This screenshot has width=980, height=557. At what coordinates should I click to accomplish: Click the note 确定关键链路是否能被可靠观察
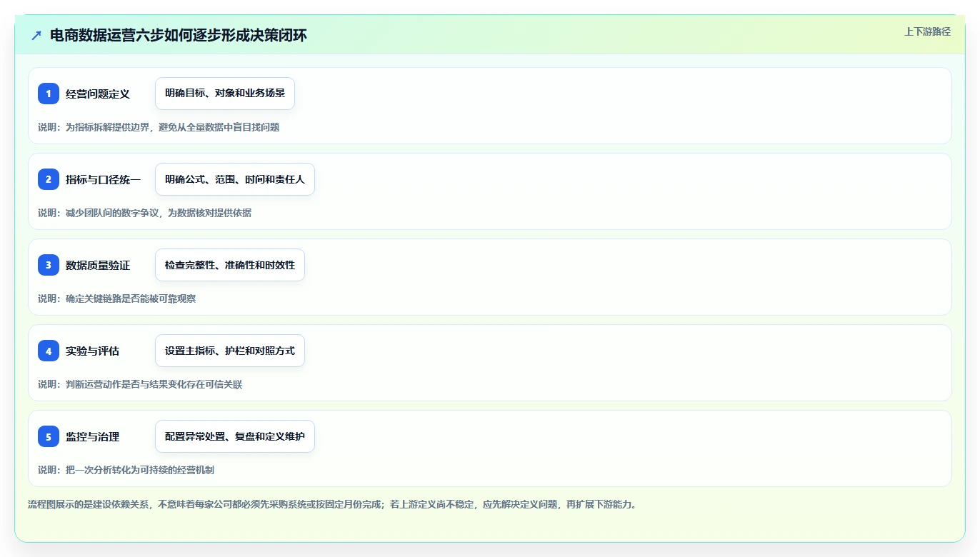pyautogui.click(x=117, y=298)
